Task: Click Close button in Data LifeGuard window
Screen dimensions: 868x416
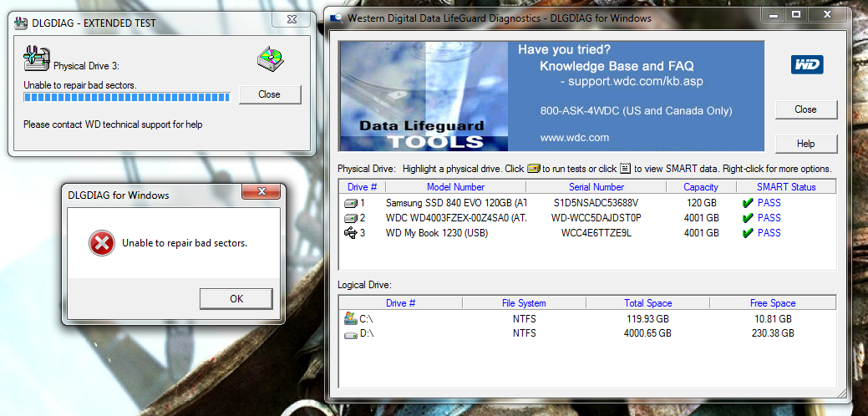Action: pos(805,109)
